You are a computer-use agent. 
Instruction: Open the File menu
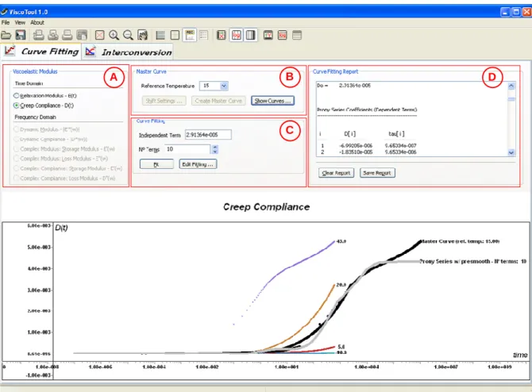tap(6, 22)
